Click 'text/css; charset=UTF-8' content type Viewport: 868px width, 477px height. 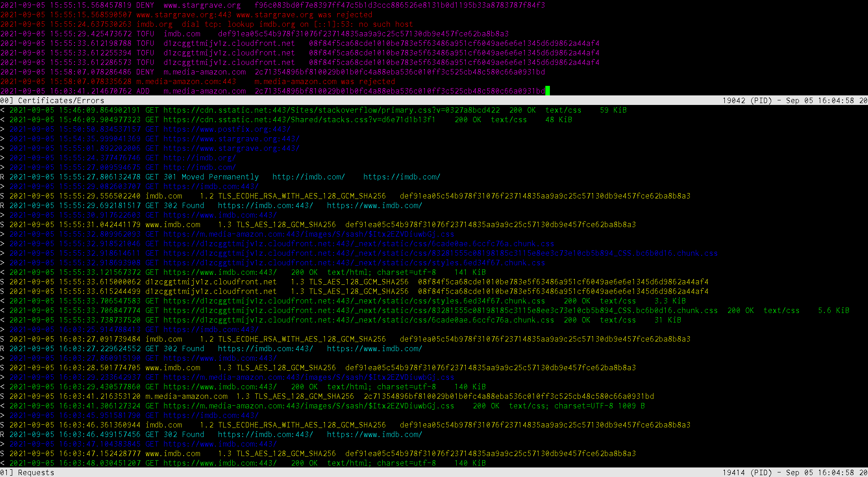[561, 406]
